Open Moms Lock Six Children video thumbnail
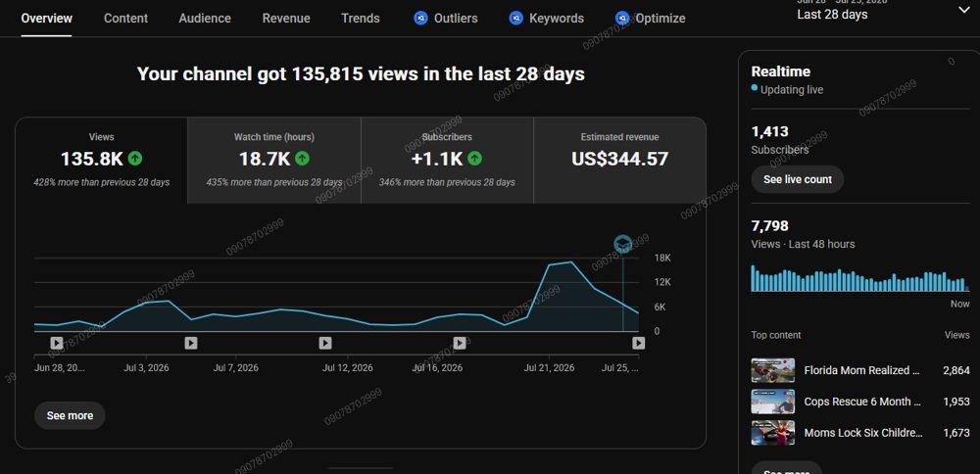The image size is (980, 474). click(x=773, y=433)
